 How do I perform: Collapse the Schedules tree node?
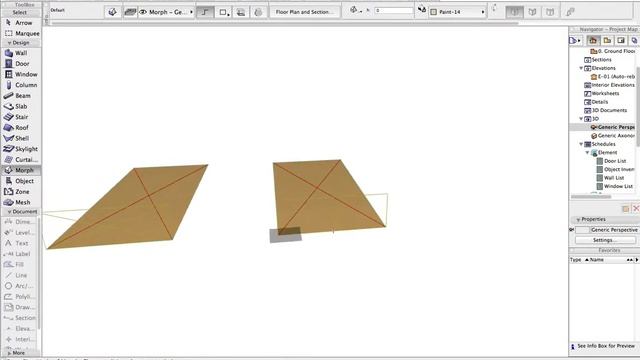pos(581,144)
